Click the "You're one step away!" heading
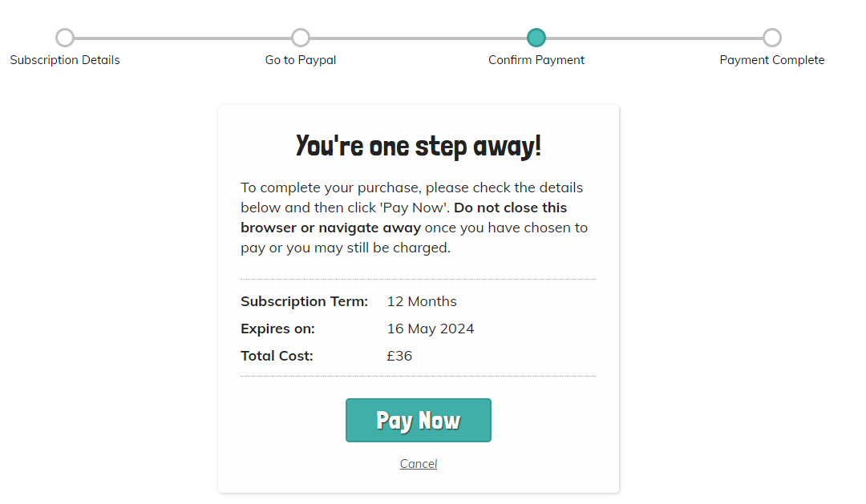This screenshot has width=866, height=504. (x=419, y=146)
